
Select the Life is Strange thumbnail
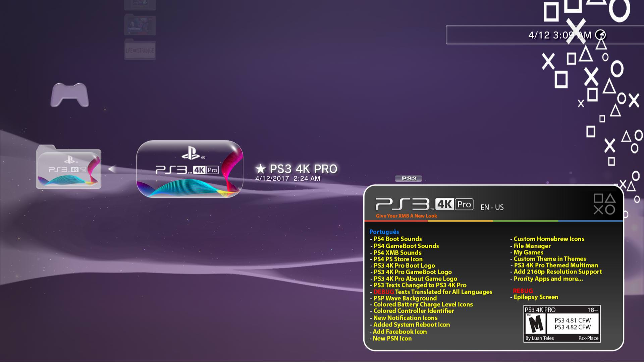point(140,50)
